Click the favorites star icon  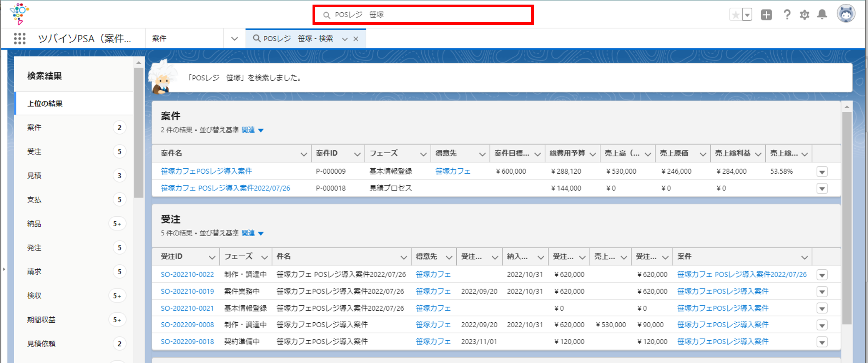(735, 15)
